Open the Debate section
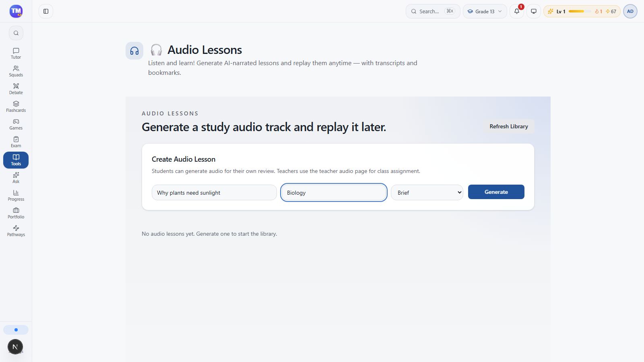The width and height of the screenshot is (644, 362). tap(16, 89)
